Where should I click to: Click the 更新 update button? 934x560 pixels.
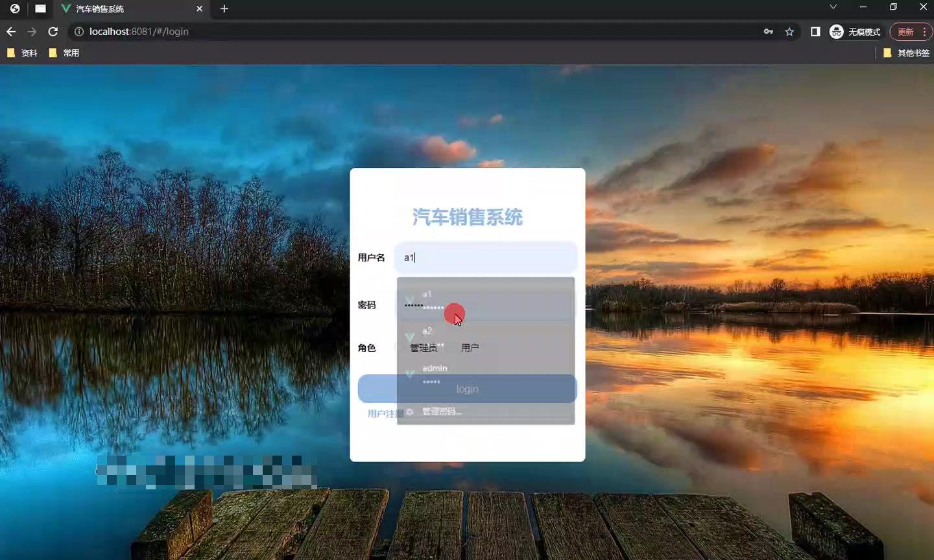pos(911,32)
